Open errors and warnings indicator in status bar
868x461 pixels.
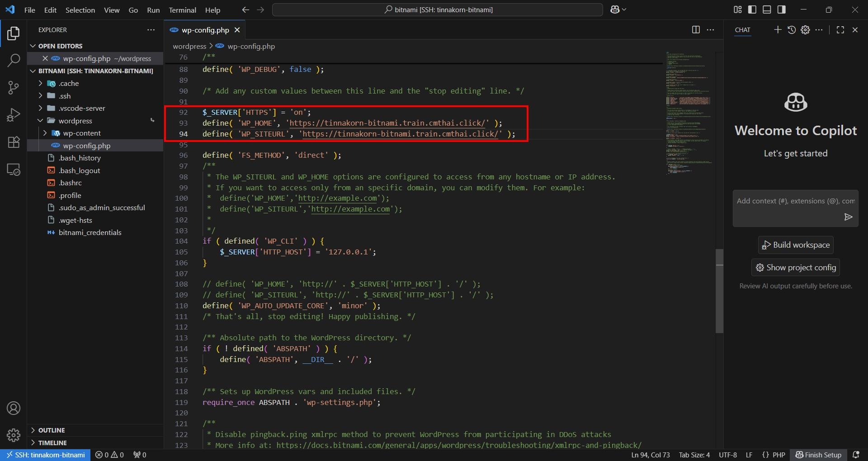click(109, 455)
